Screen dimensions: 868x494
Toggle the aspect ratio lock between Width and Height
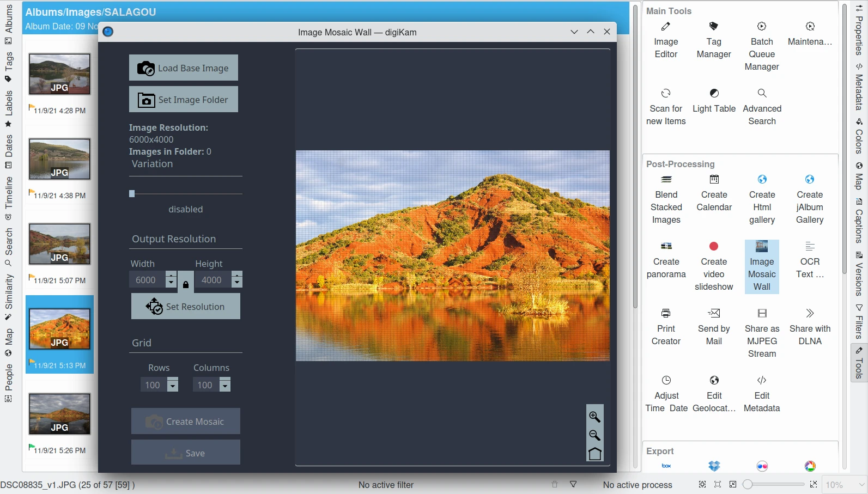(186, 284)
